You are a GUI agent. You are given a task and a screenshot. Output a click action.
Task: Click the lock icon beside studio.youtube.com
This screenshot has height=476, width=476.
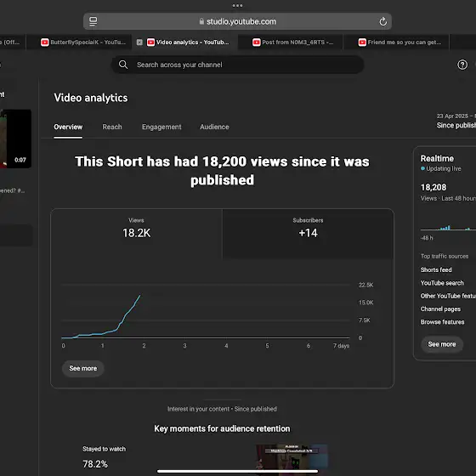201,21
